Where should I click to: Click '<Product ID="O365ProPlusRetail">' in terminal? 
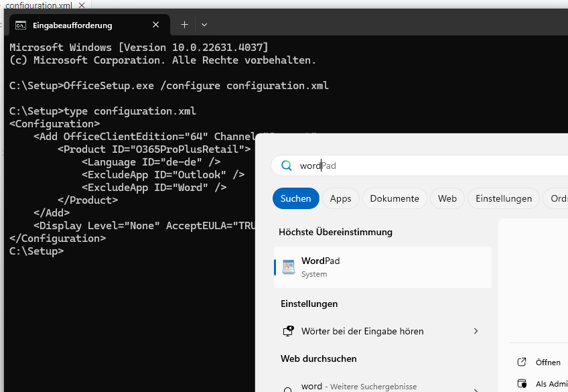point(154,149)
